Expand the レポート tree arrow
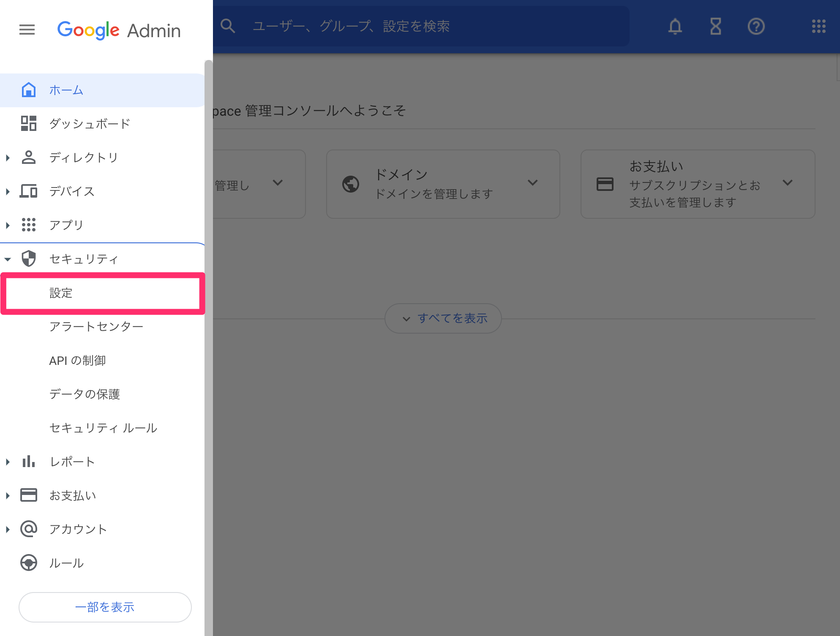The image size is (840, 636). point(8,462)
